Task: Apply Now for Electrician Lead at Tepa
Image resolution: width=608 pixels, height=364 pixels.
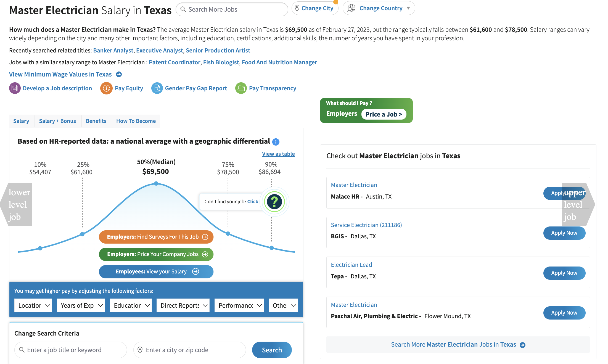Action: [x=564, y=273]
